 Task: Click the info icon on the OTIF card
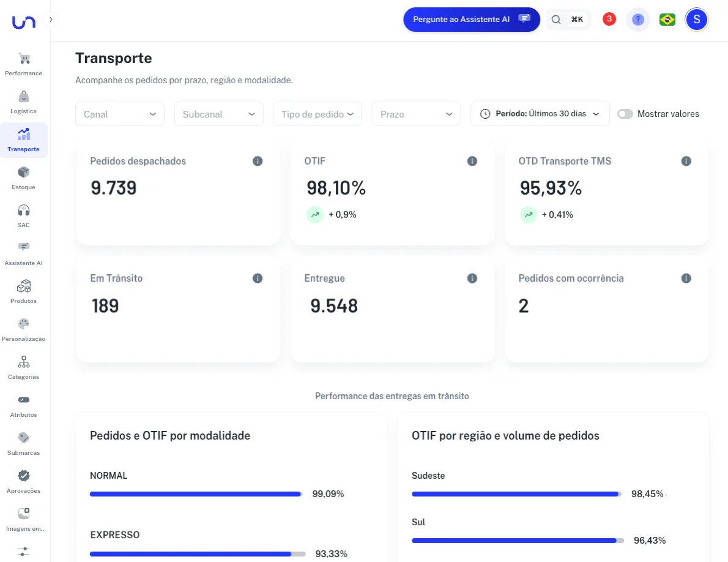tap(472, 161)
